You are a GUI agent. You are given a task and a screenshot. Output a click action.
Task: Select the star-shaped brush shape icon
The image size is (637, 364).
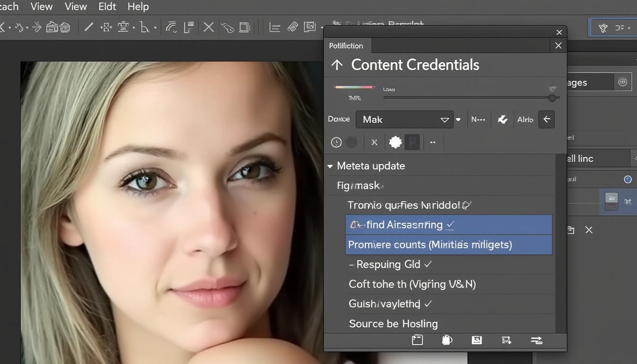tap(395, 142)
